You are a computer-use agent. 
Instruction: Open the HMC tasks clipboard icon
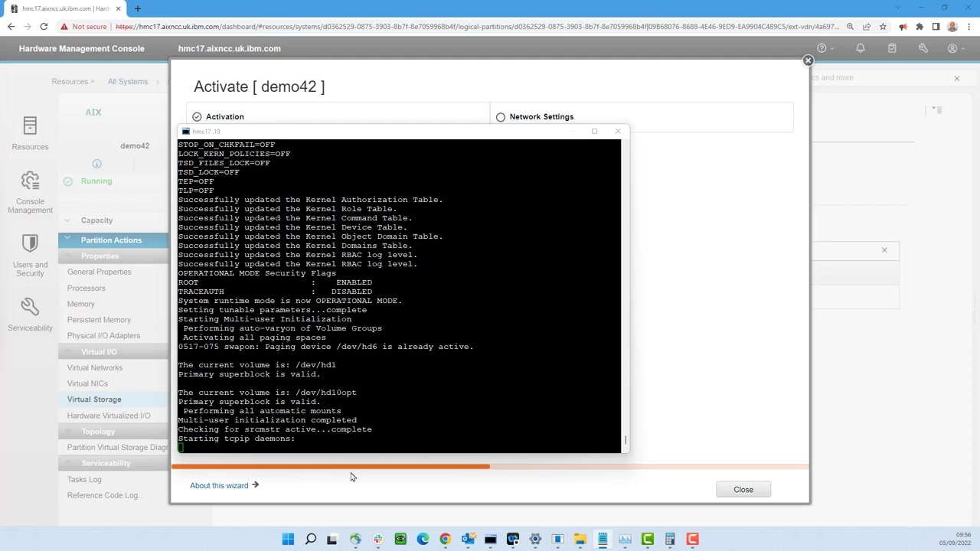tap(892, 48)
